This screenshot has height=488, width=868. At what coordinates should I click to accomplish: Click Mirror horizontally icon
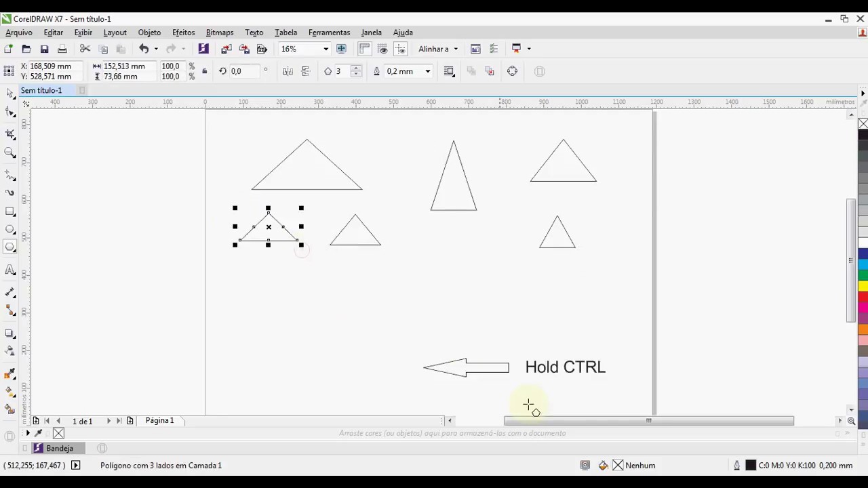click(x=288, y=71)
